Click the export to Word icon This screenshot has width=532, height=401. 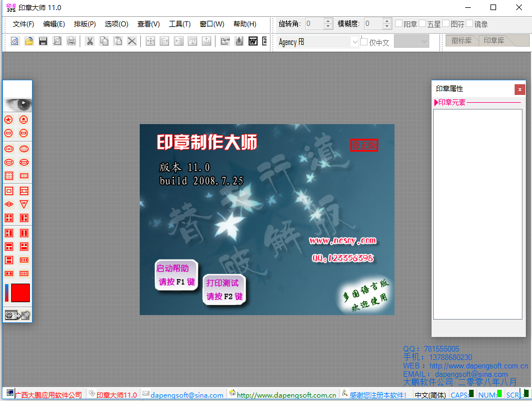(253, 41)
